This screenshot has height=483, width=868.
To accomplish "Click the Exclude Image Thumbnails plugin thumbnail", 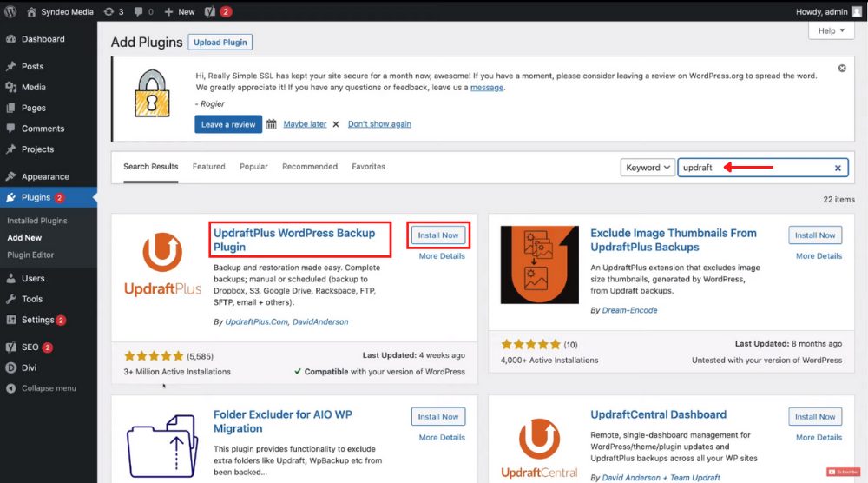I will point(540,265).
